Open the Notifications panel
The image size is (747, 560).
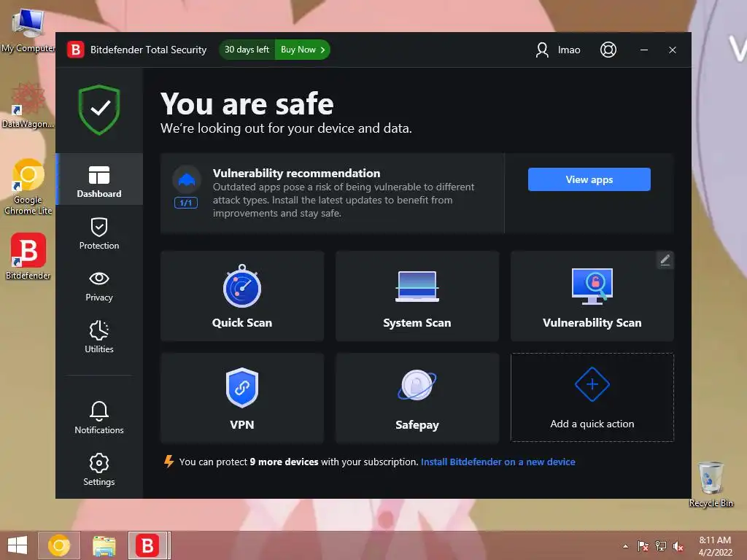(99, 417)
